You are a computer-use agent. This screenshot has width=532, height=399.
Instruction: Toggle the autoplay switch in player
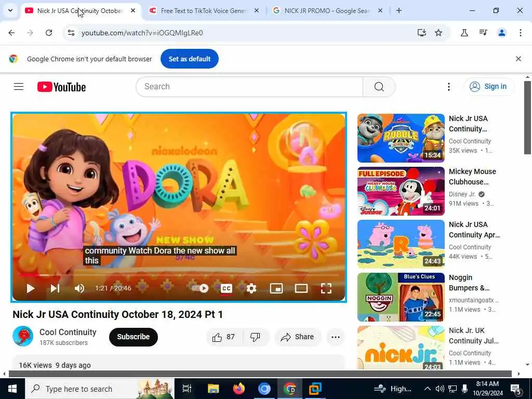pyautogui.click(x=200, y=288)
